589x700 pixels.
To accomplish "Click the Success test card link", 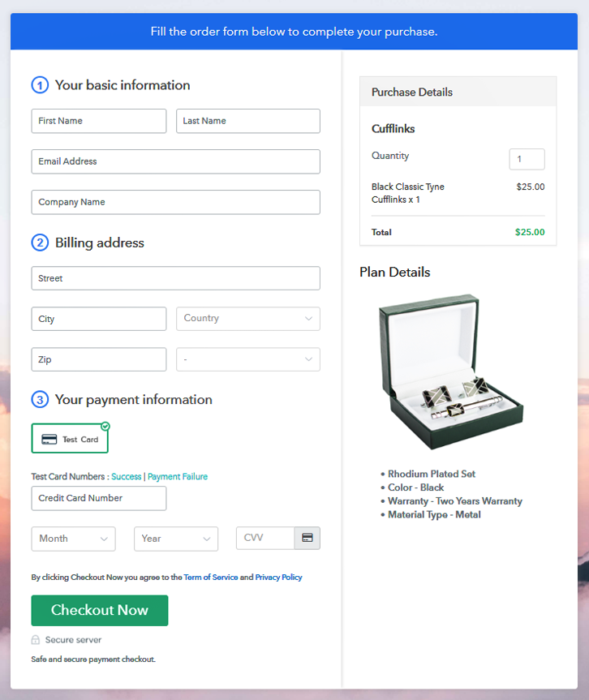I will coord(126,477).
